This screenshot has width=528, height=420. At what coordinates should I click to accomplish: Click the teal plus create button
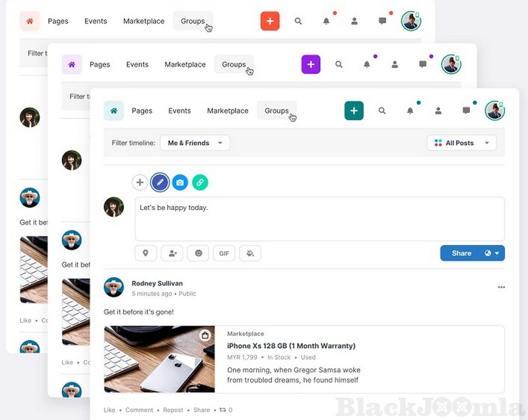[354, 111]
